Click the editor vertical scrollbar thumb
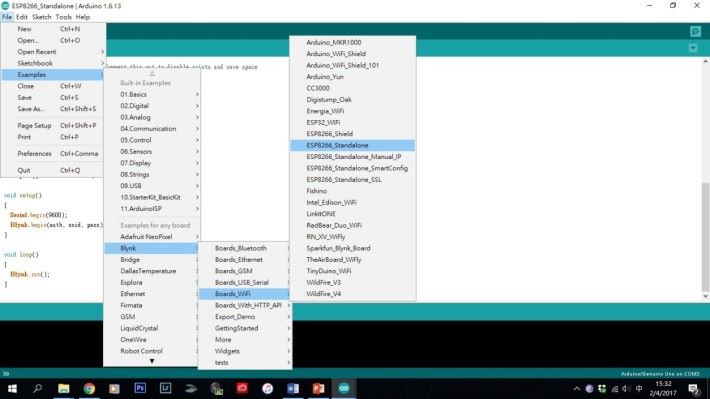 coord(705,236)
